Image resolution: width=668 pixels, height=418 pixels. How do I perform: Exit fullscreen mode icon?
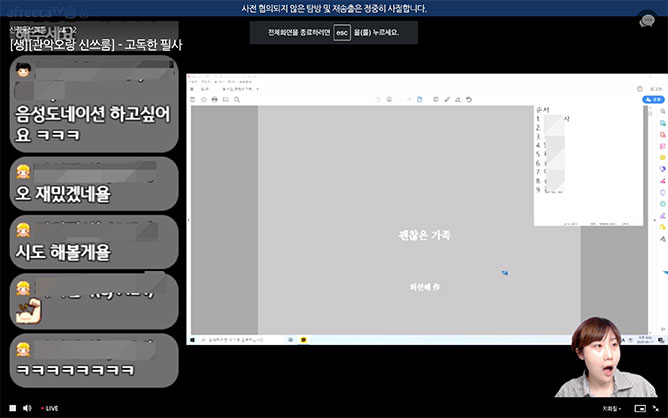(656, 409)
